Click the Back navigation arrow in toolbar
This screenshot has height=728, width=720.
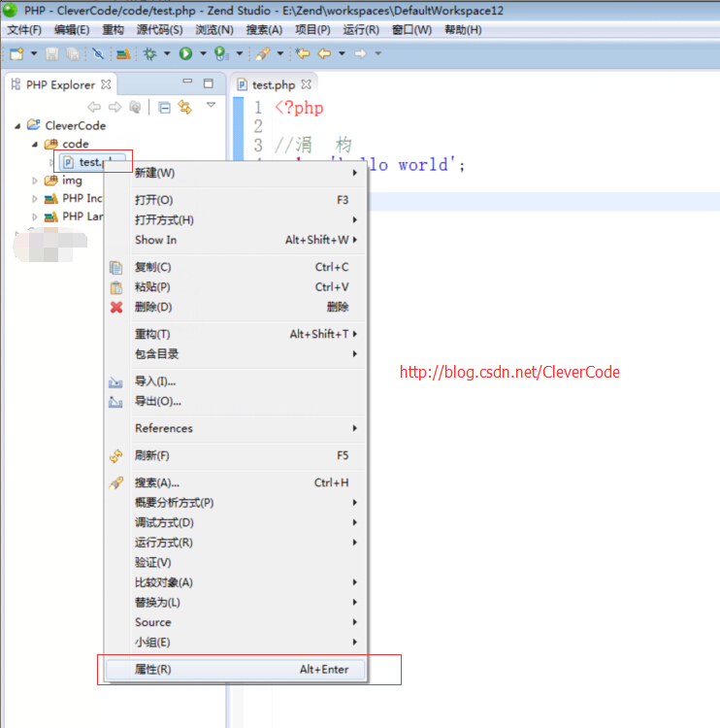click(x=324, y=53)
